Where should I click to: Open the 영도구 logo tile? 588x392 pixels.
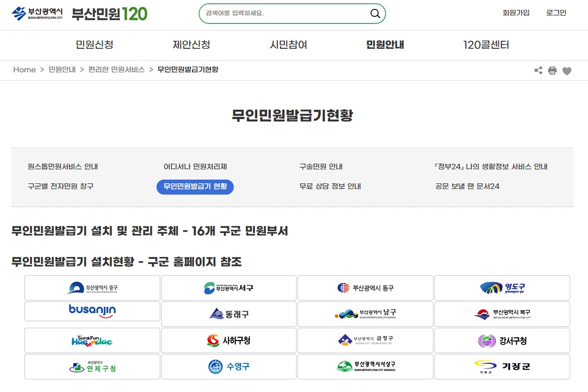(502, 288)
